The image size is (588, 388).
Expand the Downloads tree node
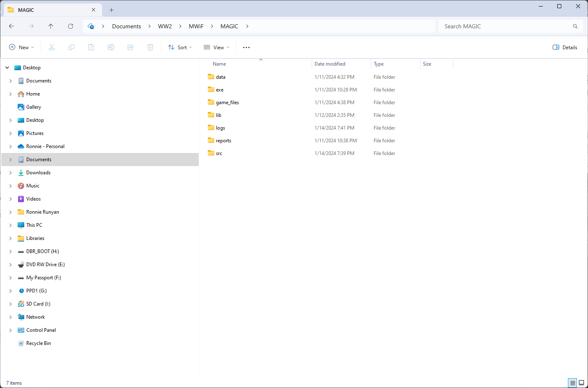[x=11, y=173]
